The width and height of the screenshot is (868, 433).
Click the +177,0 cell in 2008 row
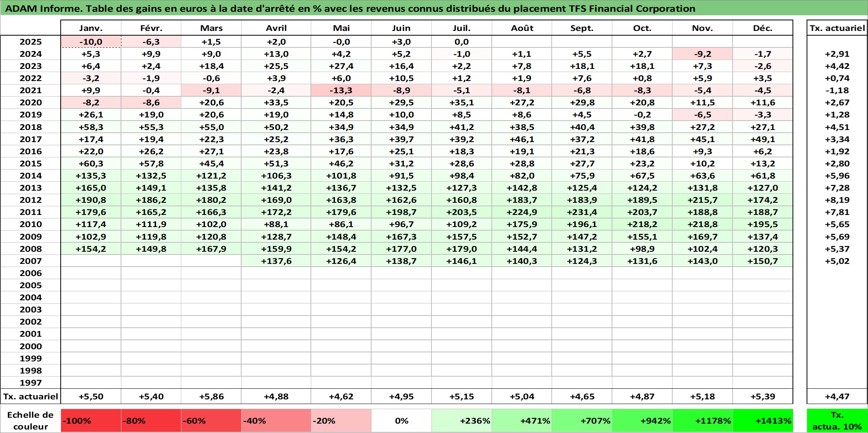(x=401, y=249)
